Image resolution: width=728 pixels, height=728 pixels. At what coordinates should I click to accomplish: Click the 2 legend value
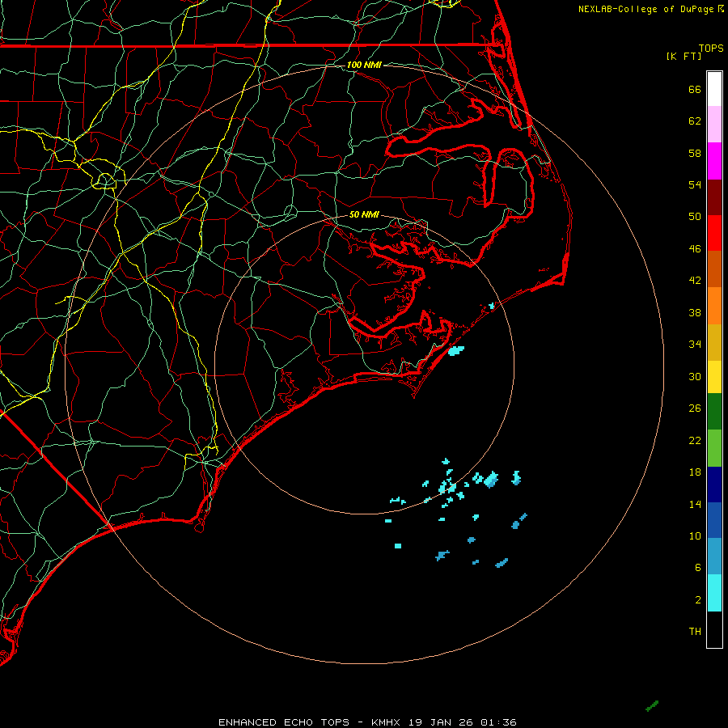[x=698, y=600]
